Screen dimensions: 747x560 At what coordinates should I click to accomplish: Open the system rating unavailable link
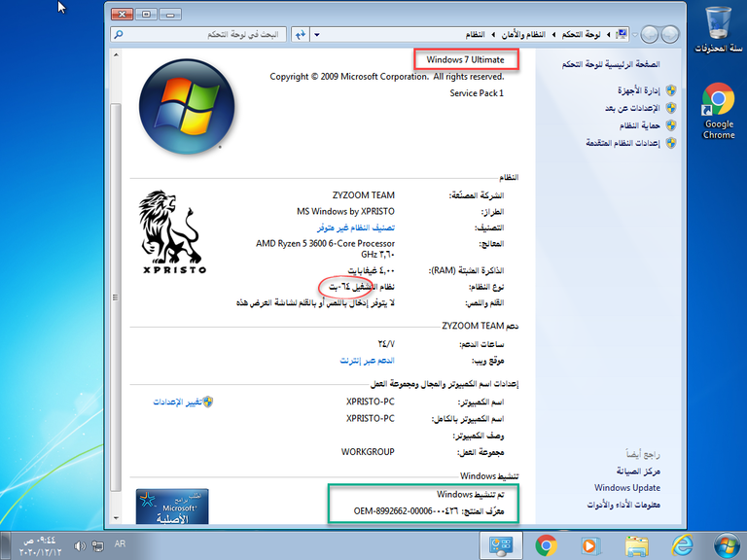click(355, 227)
